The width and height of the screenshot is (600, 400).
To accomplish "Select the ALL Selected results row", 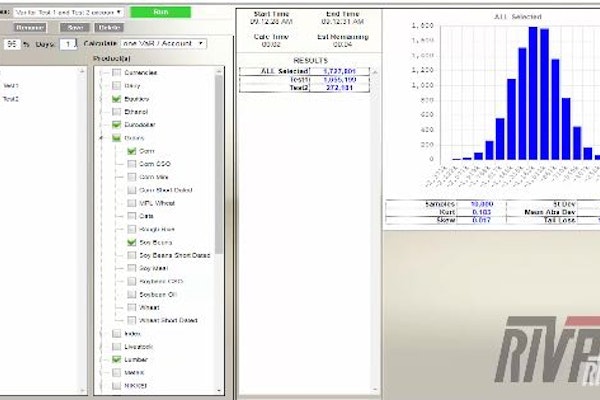I will (x=303, y=72).
